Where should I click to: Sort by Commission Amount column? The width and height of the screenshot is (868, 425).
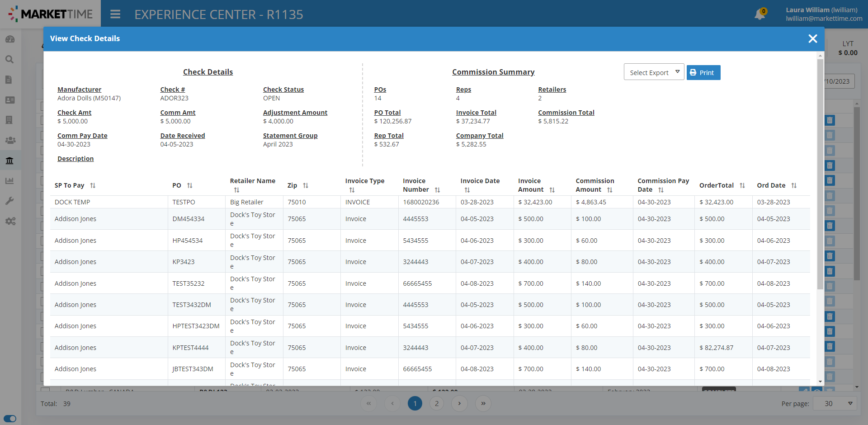(x=609, y=190)
